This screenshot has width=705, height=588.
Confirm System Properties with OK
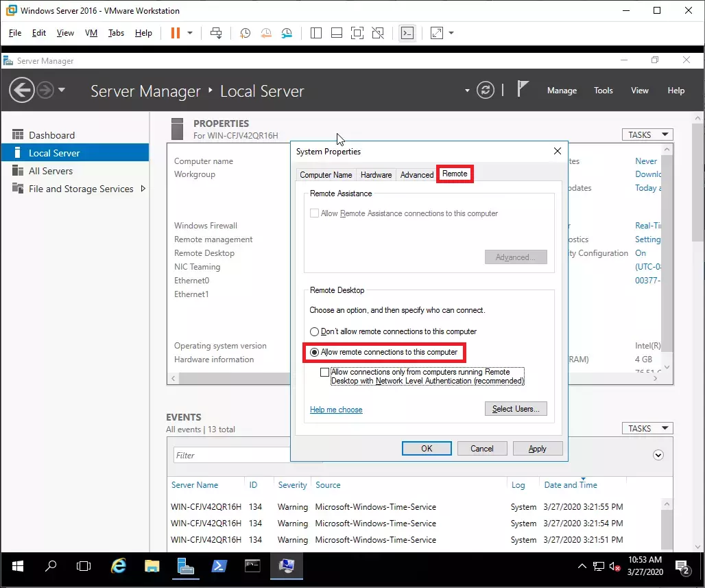pyautogui.click(x=427, y=449)
